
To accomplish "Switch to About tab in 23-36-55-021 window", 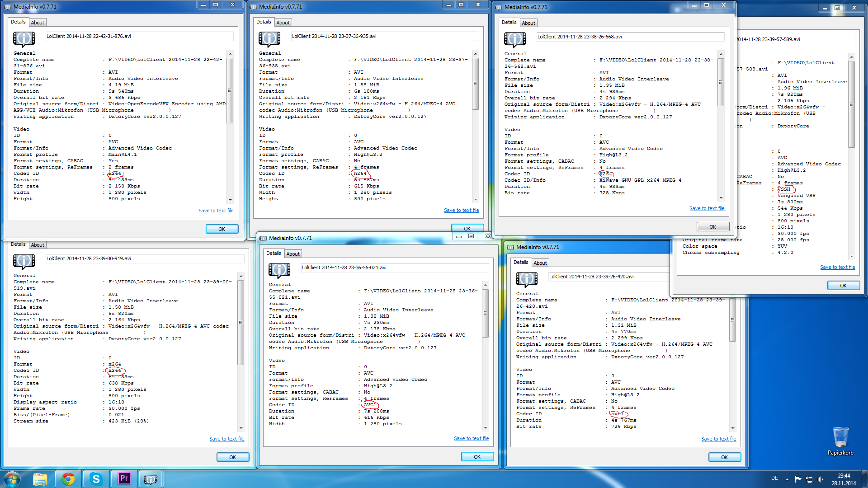I will tap(293, 254).
